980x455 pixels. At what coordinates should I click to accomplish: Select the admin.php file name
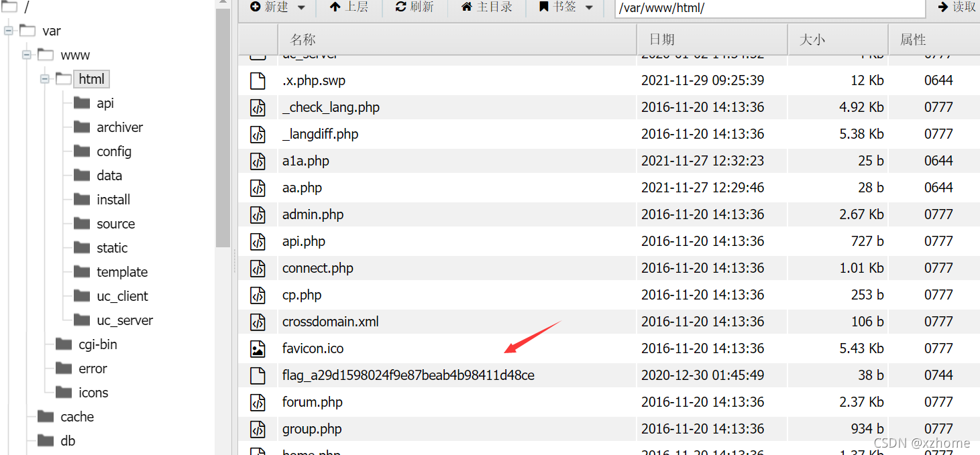(x=313, y=214)
